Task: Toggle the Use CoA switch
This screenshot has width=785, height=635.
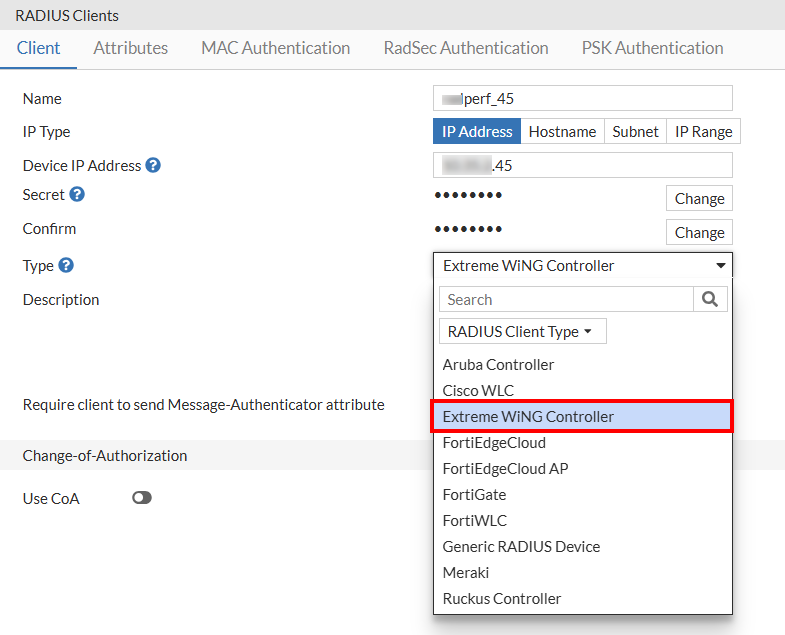Action: pos(142,497)
